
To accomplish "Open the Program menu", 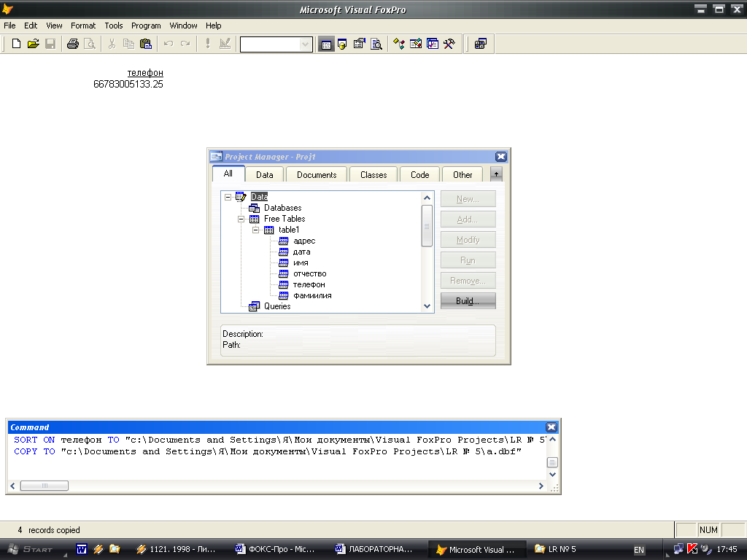I will point(146,26).
